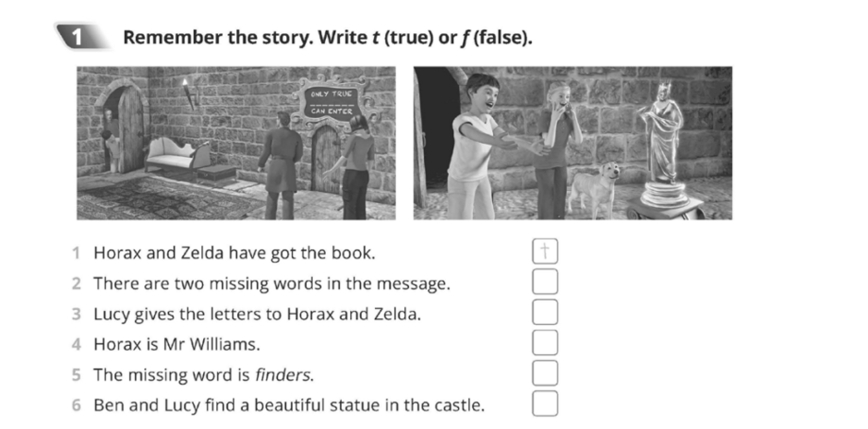Screen dimensions: 868x429
Task: Click the small wooden door under the sign
Action: 326,160
